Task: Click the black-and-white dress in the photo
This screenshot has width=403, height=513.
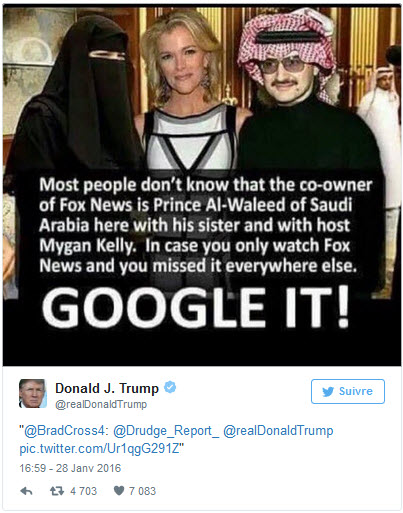Action: click(190, 138)
